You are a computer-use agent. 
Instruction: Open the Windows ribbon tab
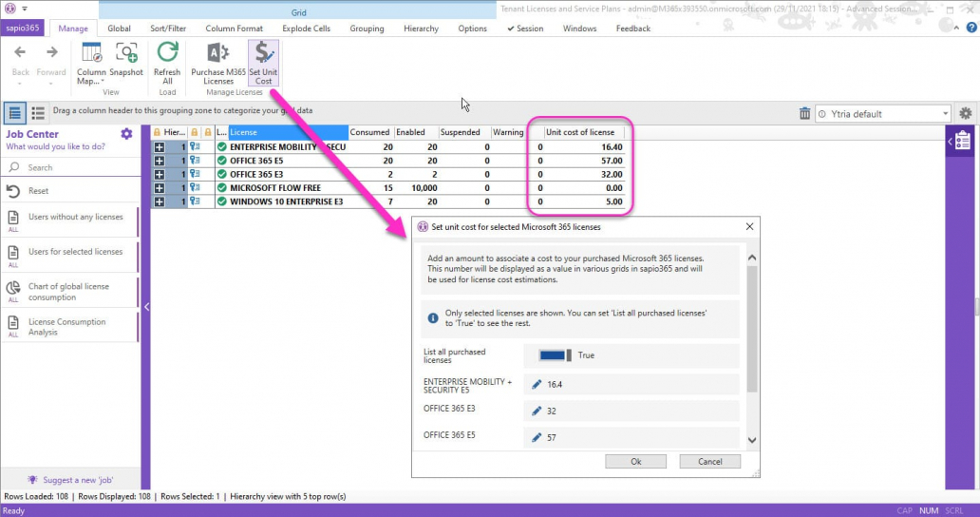click(x=579, y=29)
